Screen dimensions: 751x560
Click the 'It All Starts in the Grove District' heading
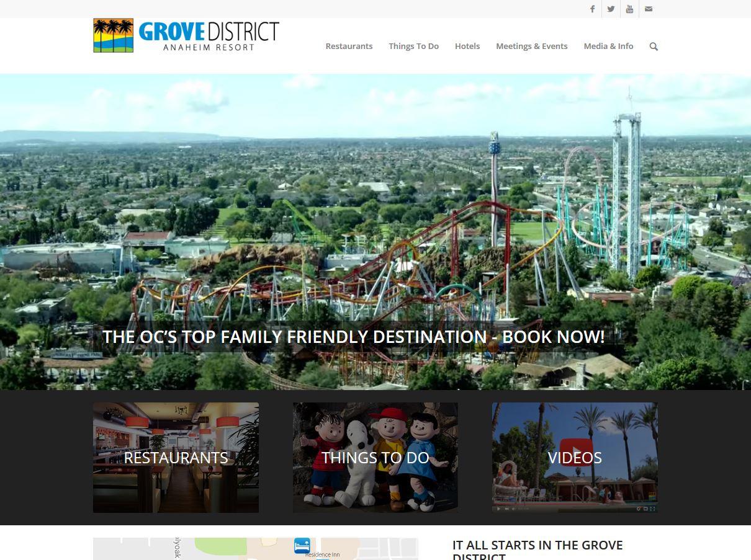point(537,551)
